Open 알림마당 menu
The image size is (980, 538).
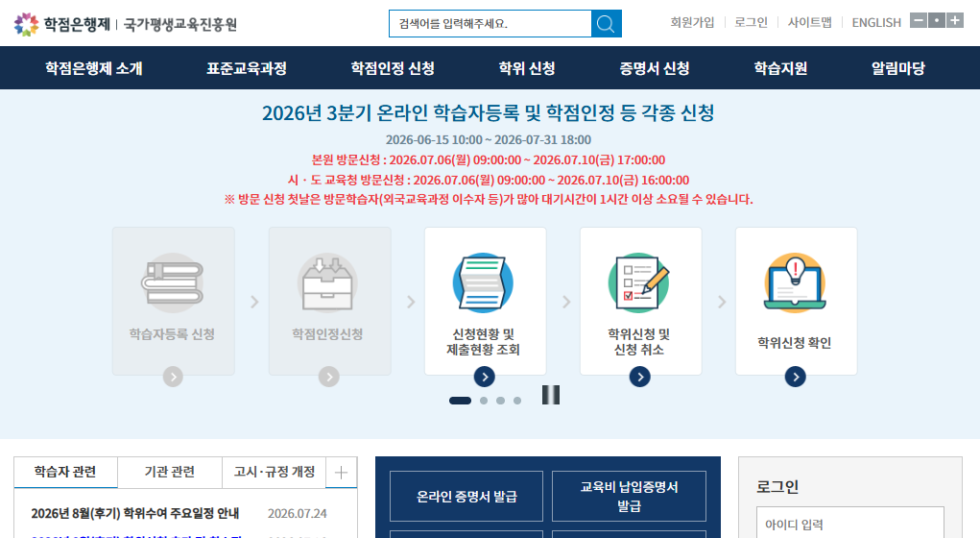(898, 68)
